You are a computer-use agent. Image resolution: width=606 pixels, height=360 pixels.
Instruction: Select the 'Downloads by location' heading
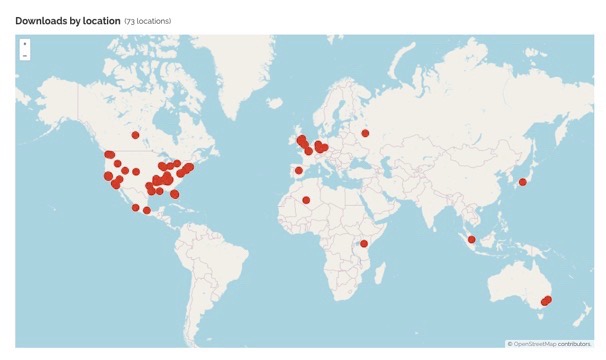(x=68, y=21)
